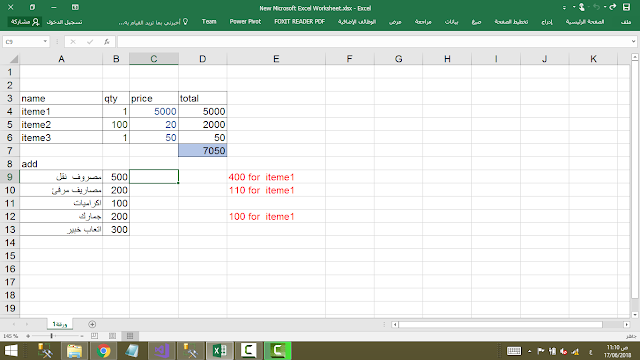Open the Power Pivot tab
The width and height of the screenshot is (640, 360).
pyautogui.click(x=245, y=22)
